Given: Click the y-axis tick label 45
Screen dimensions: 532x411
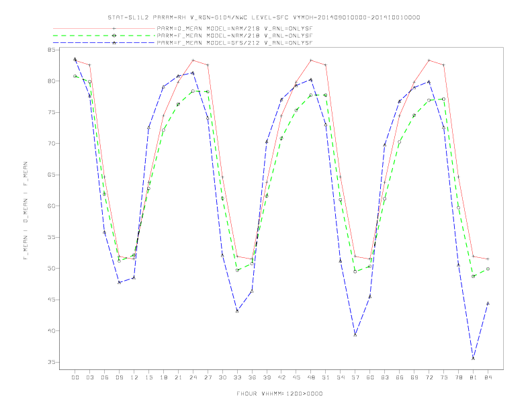Looking at the screenshot, I should click(51, 300).
